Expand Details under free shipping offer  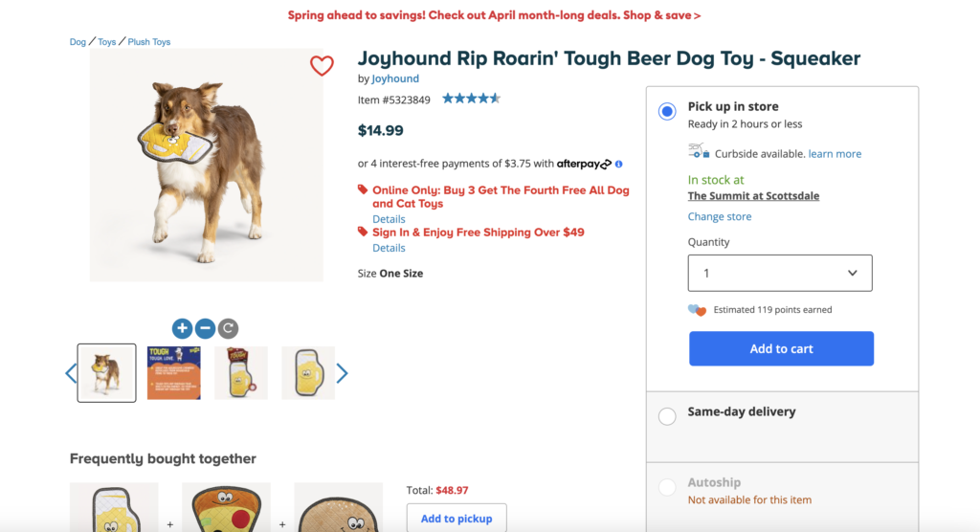pos(389,248)
